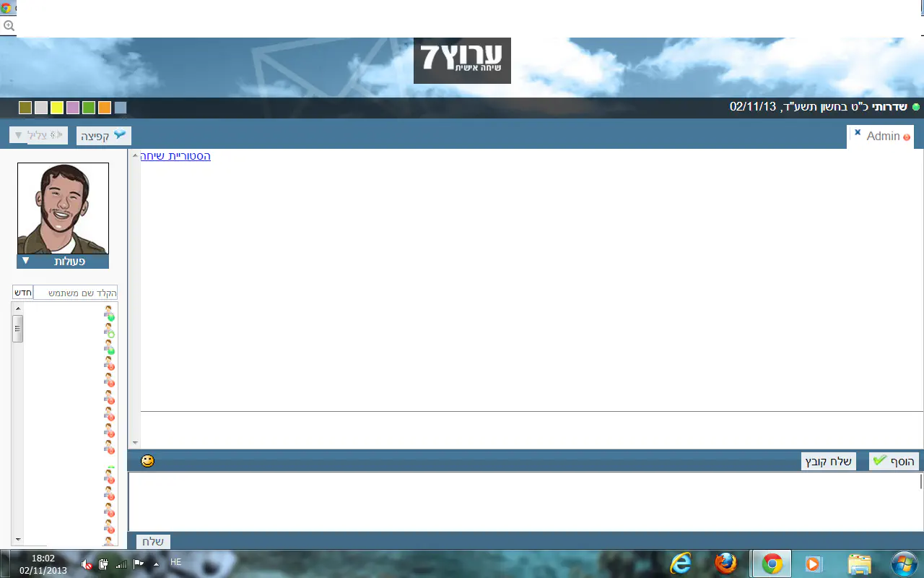Launch Firefox from the taskbar

tap(725, 564)
